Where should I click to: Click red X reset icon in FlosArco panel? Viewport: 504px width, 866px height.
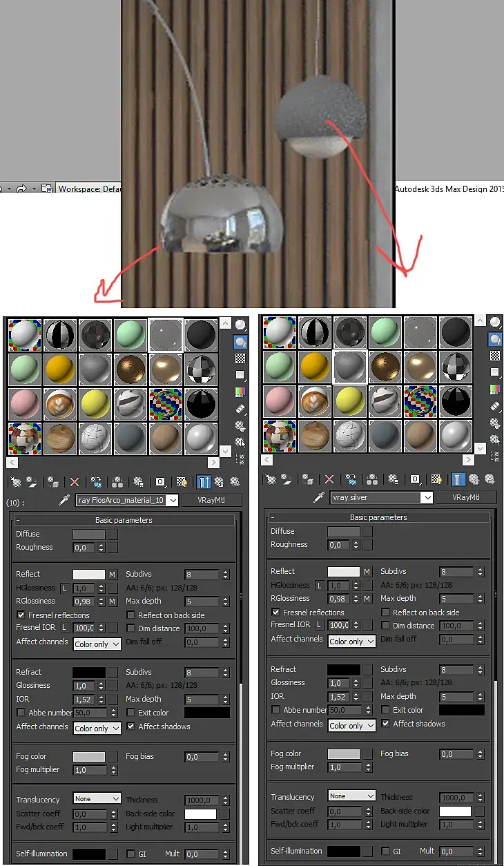(75, 482)
